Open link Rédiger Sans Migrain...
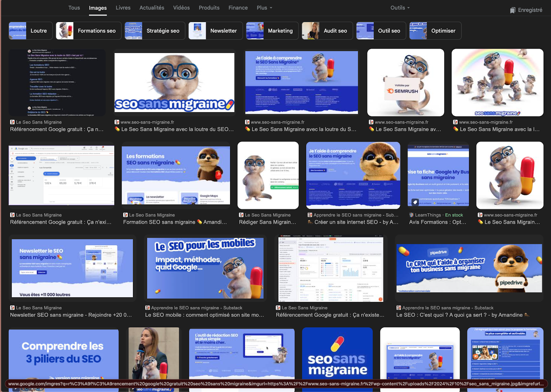 tap(268, 222)
